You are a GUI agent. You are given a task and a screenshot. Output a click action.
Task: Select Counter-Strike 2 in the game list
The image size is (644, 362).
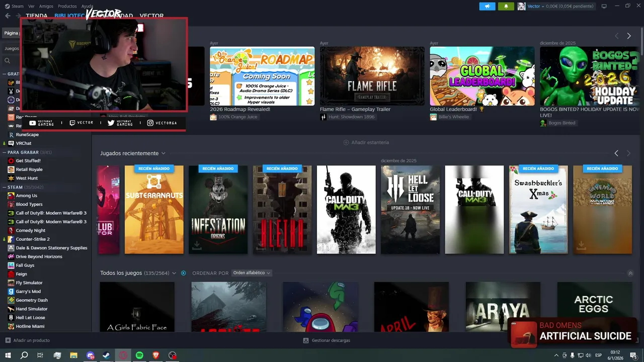point(33,239)
